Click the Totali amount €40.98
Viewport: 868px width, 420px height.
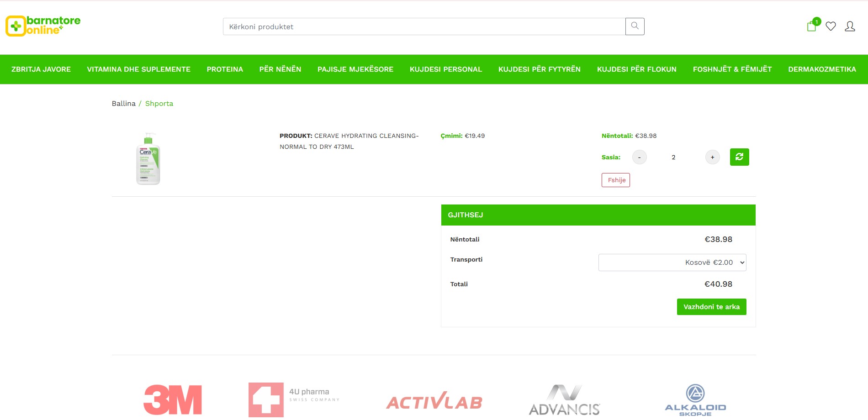click(718, 284)
